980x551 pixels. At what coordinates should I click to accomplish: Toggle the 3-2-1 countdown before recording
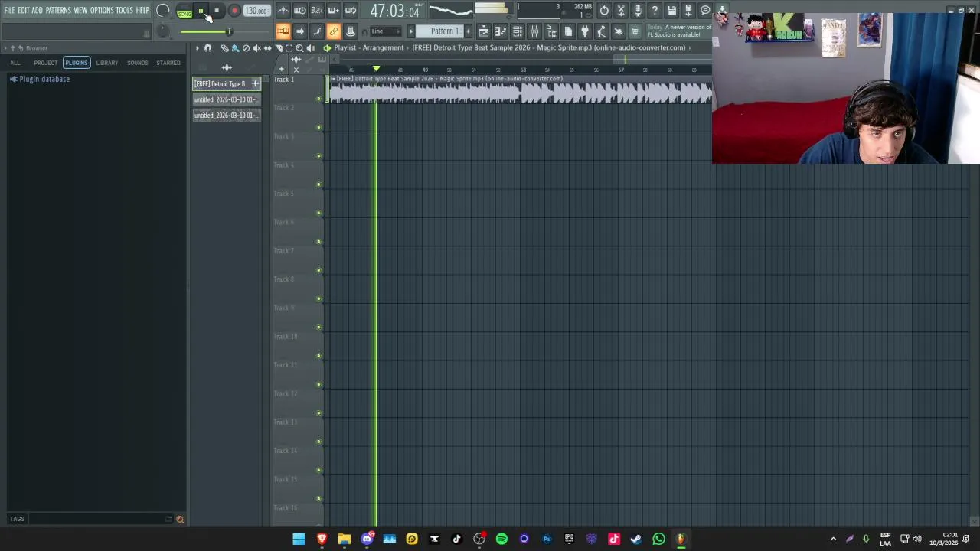coord(316,10)
